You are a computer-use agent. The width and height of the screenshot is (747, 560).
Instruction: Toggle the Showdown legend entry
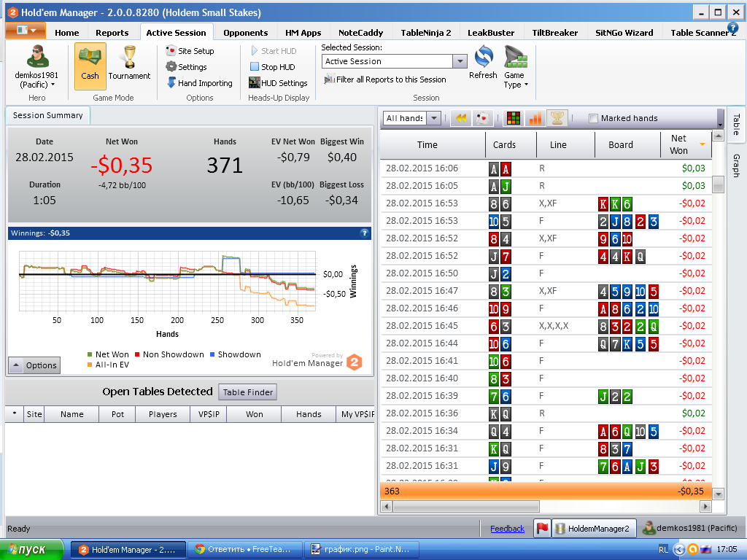[x=236, y=354]
